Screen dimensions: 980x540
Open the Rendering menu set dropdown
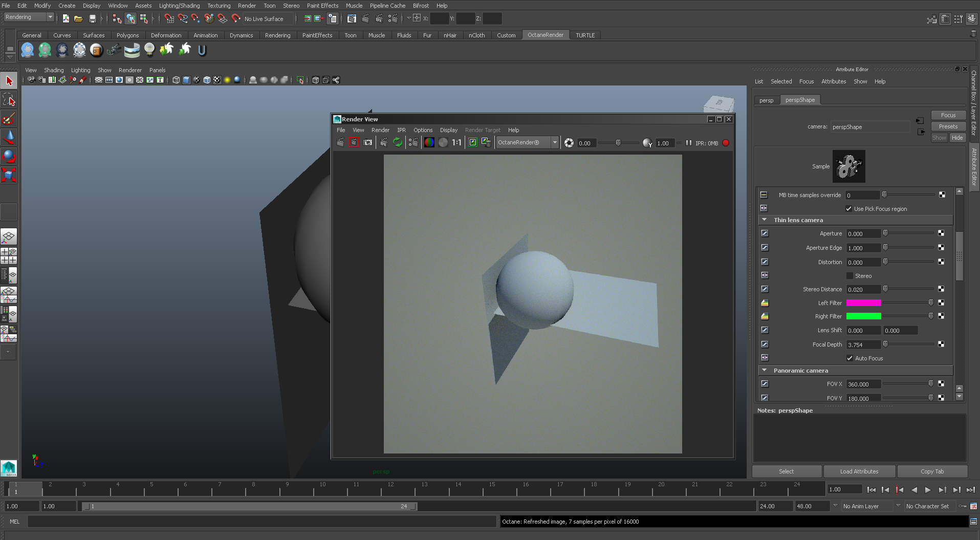29,17
